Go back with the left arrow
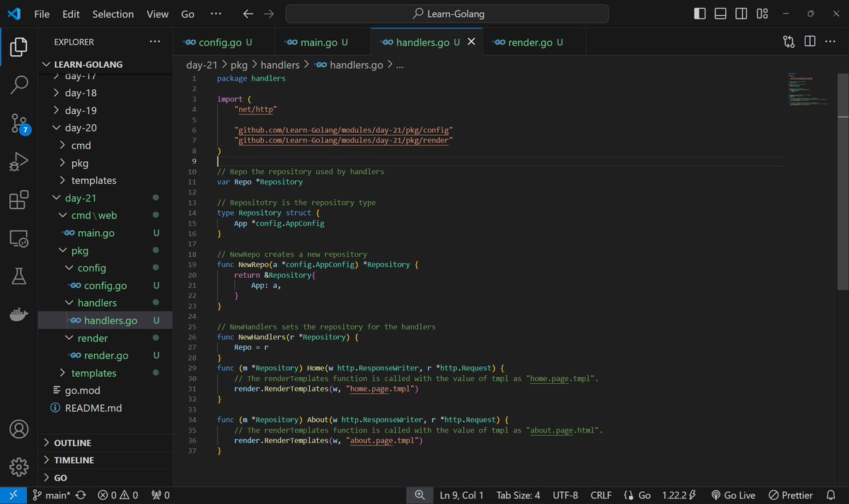849x504 pixels. pos(248,13)
